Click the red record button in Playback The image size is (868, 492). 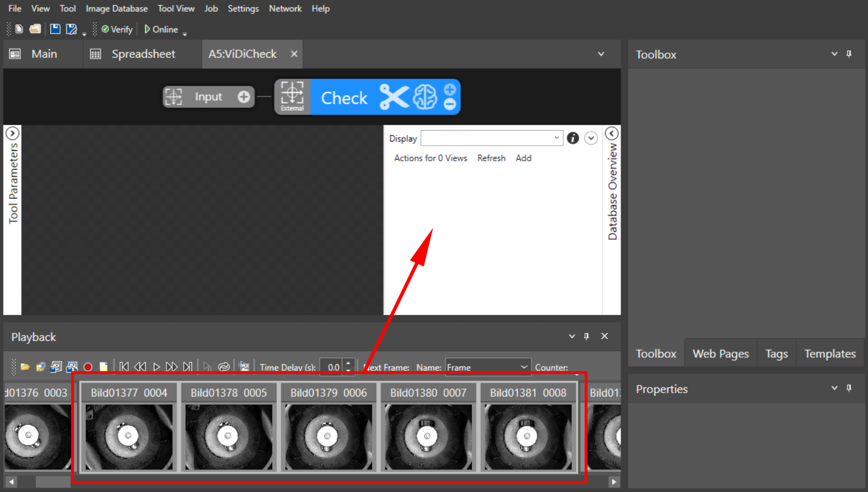tap(88, 367)
